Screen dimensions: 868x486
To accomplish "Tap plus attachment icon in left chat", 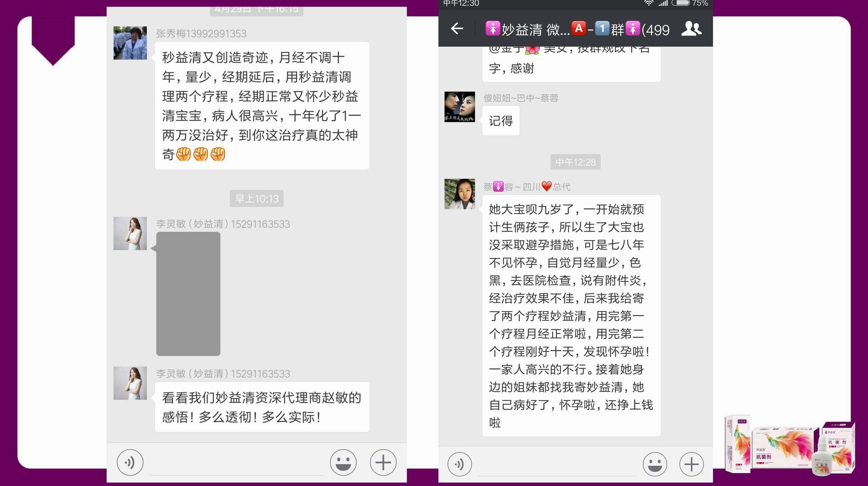I will [x=383, y=463].
